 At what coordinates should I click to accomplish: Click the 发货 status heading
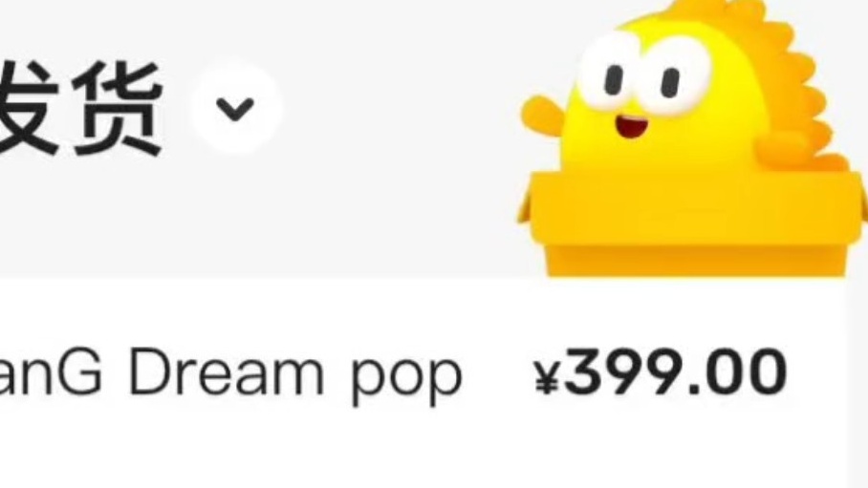click(80, 107)
